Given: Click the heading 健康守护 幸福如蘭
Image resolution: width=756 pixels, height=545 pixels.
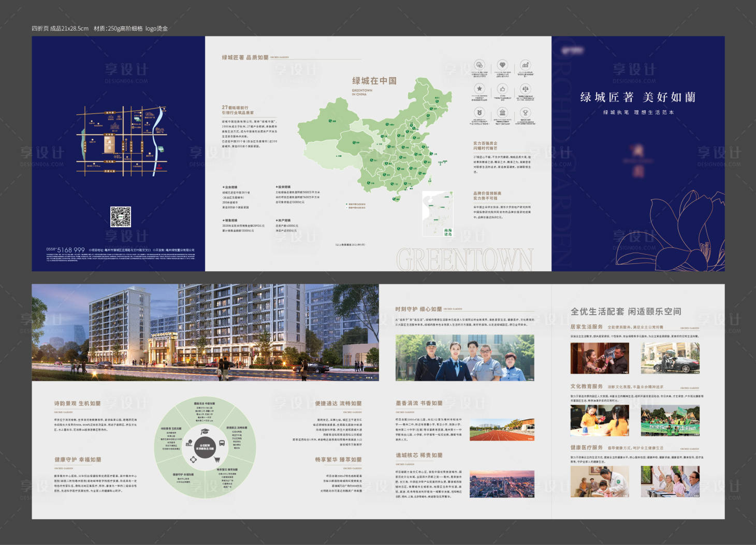Looking at the screenshot, I should click(x=78, y=460).
